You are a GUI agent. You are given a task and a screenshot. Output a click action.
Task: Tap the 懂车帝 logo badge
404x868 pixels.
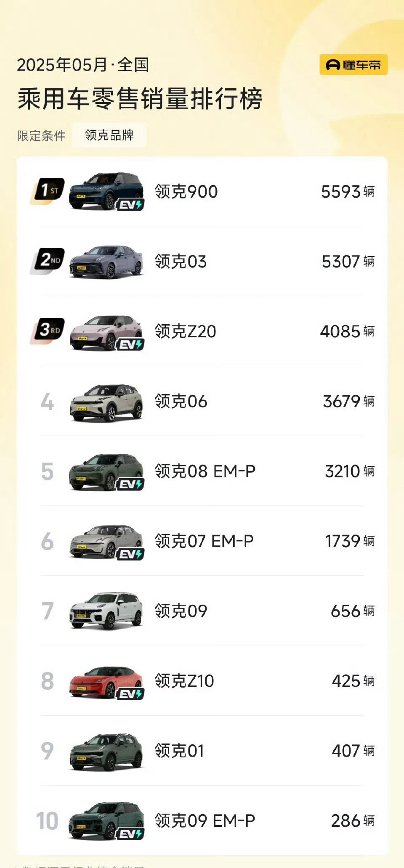(353, 64)
